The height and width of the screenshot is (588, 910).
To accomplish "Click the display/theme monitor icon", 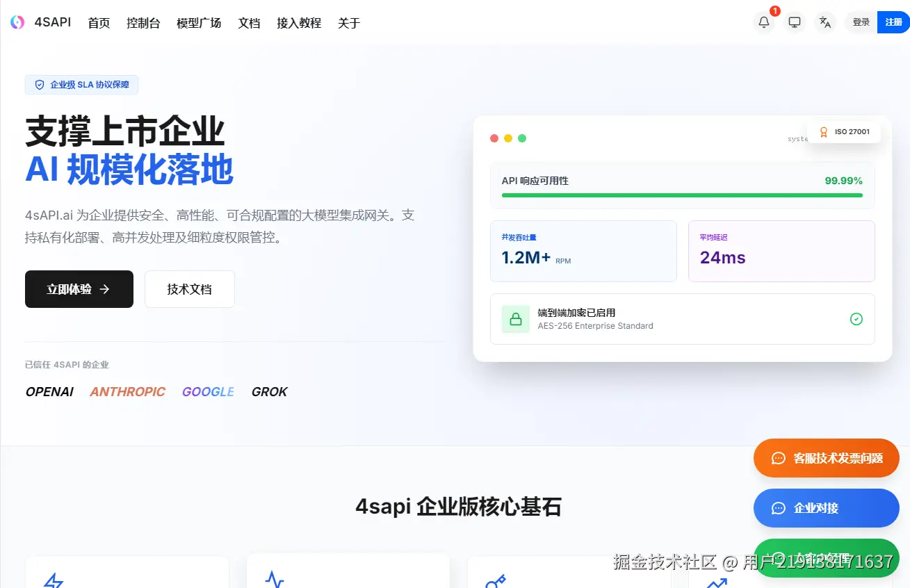I will click(794, 22).
